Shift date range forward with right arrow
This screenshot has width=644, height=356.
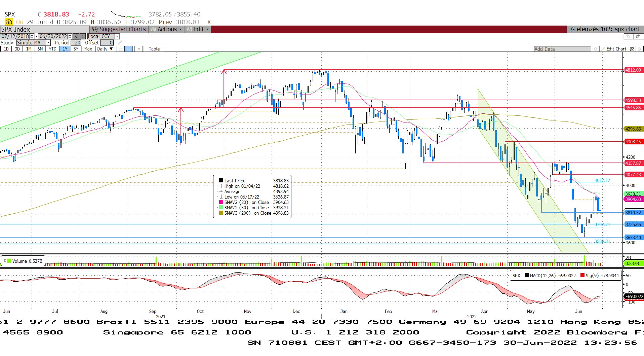pos(83,36)
